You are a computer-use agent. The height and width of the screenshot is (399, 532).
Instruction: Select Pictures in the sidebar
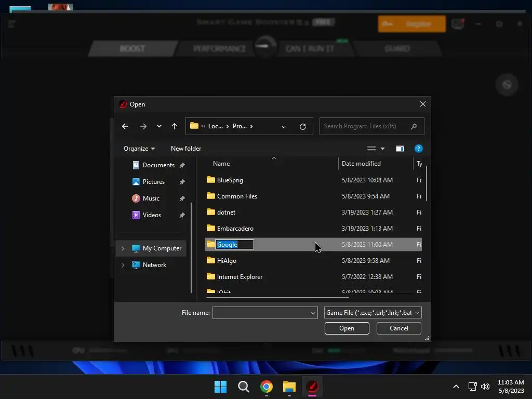click(x=153, y=182)
